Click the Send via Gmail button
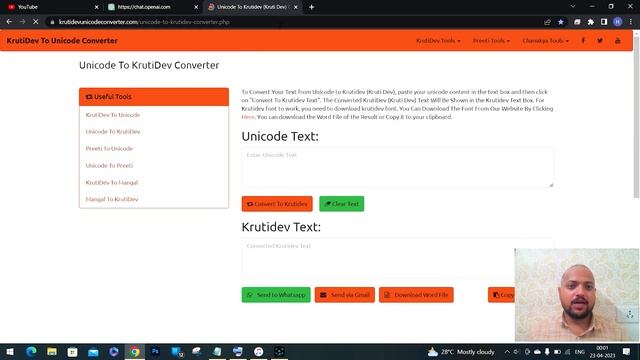This screenshot has height=360, width=640. (345, 295)
